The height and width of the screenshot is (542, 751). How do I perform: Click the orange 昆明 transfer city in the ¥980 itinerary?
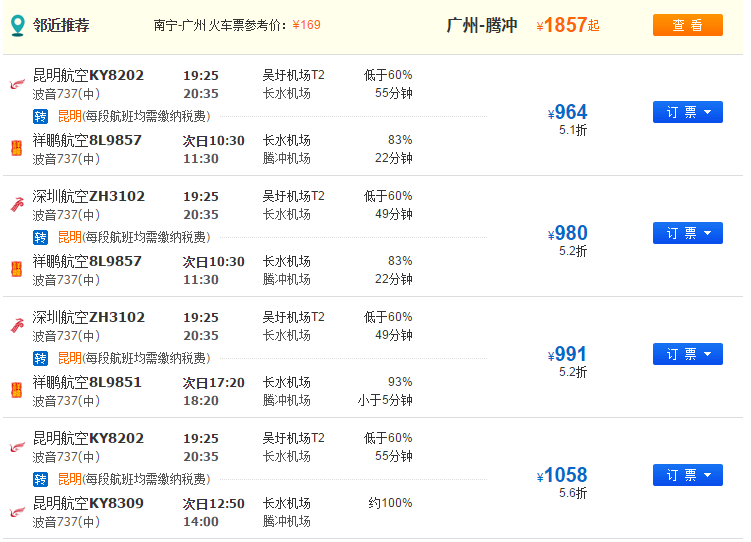(69, 237)
